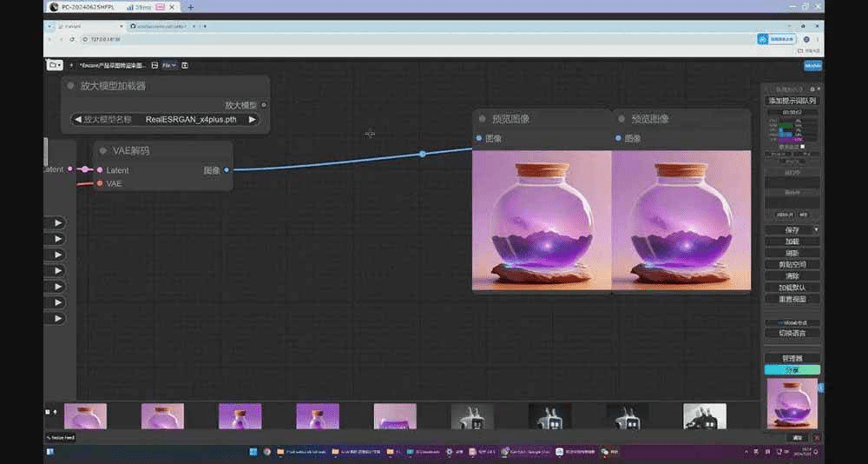The image size is (868, 464).
Task: Expand the 保存 dropdown arrow
Action: 816,229
